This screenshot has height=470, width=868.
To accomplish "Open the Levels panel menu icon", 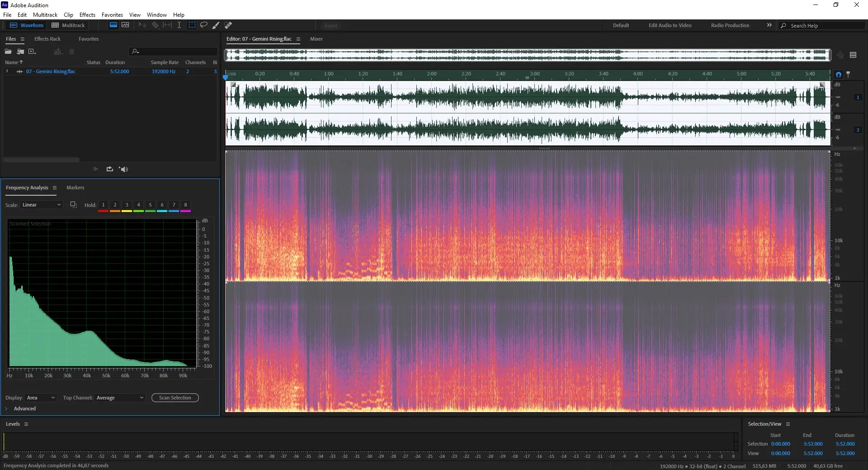I will [x=26, y=424].
